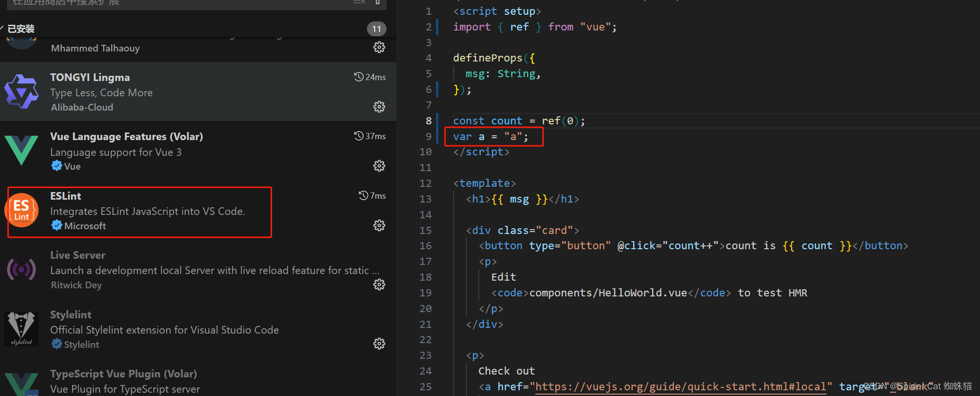Click the <template> tag on line 12

pos(485,183)
